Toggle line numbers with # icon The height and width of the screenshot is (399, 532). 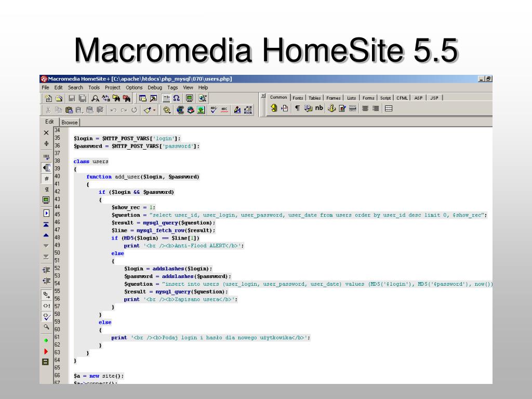(x=46, y=179)
